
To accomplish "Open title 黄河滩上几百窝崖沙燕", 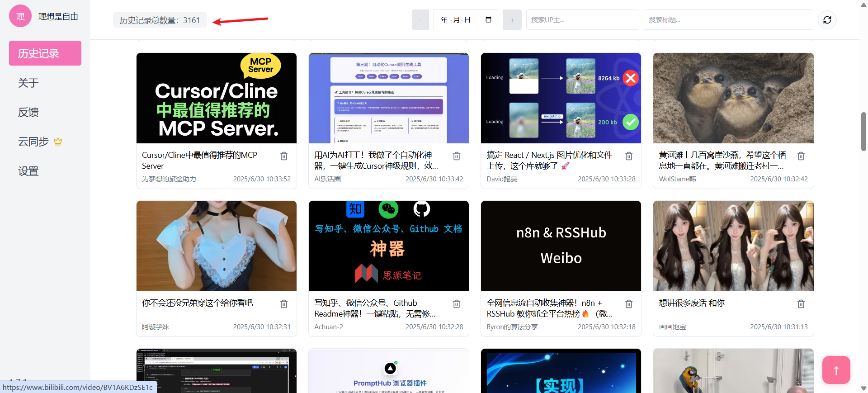I will point(722,161).
